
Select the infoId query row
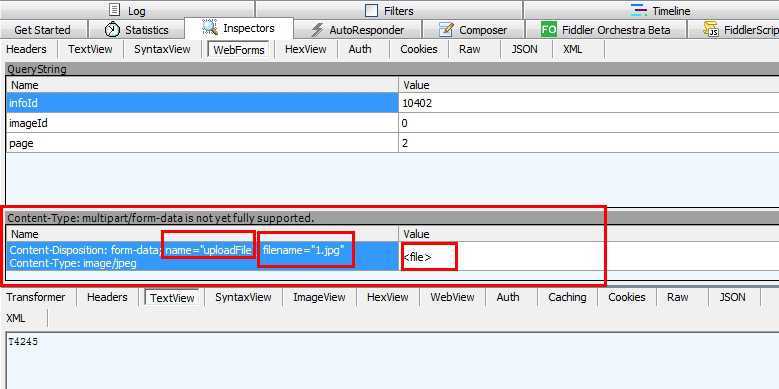[x=392, y=103]
